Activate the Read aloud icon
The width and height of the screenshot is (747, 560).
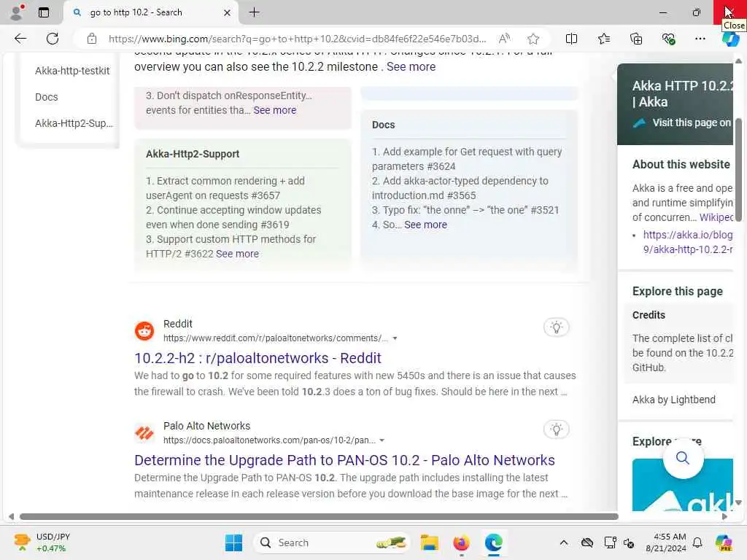tap(504, 39)
